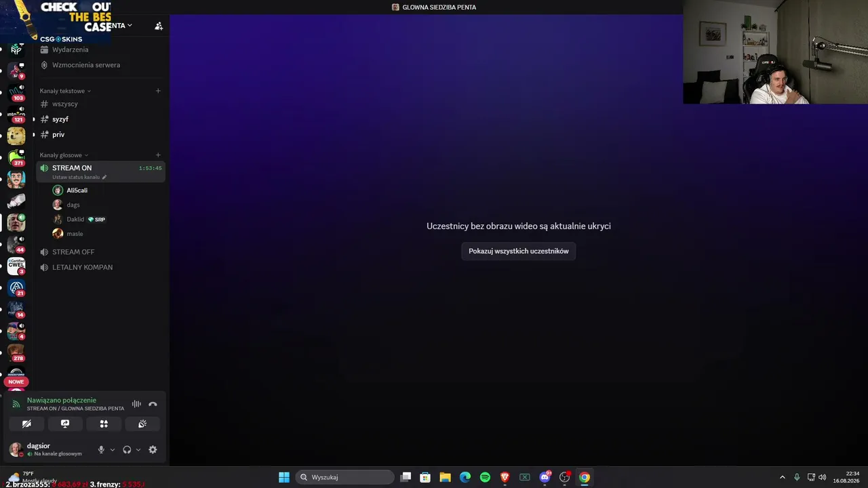Open the clock and date flyout
Screen dimensions: 868x488
point(846,477)
